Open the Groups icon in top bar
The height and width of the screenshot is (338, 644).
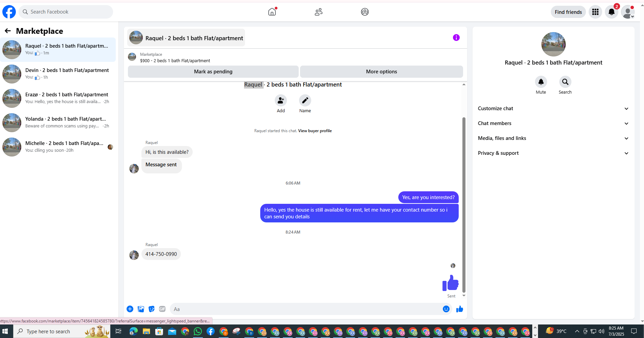pyautogui.click(x=365, y=12)
